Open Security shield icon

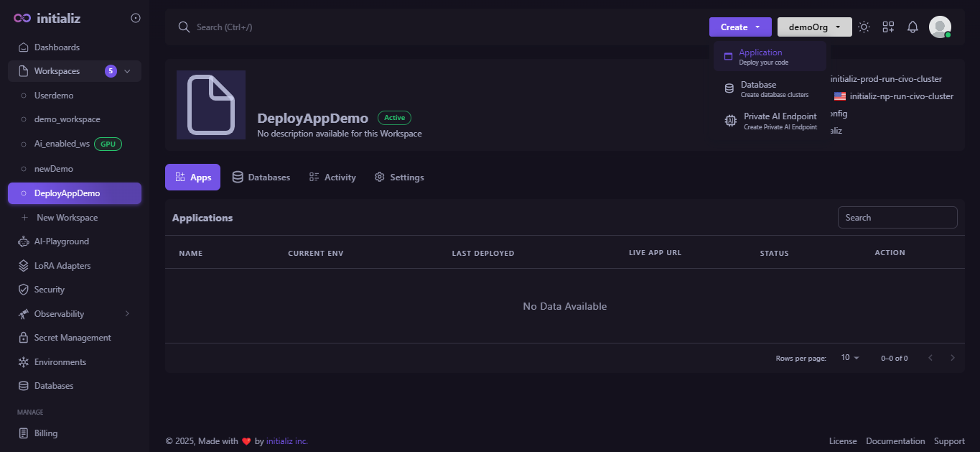pyautogui.click(x=24, y=290)
